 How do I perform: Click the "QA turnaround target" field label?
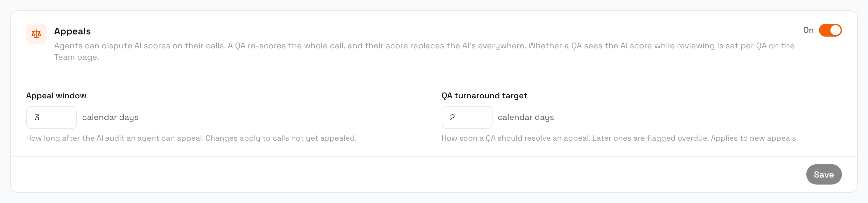pyautogui.click(x=484, y=96)
